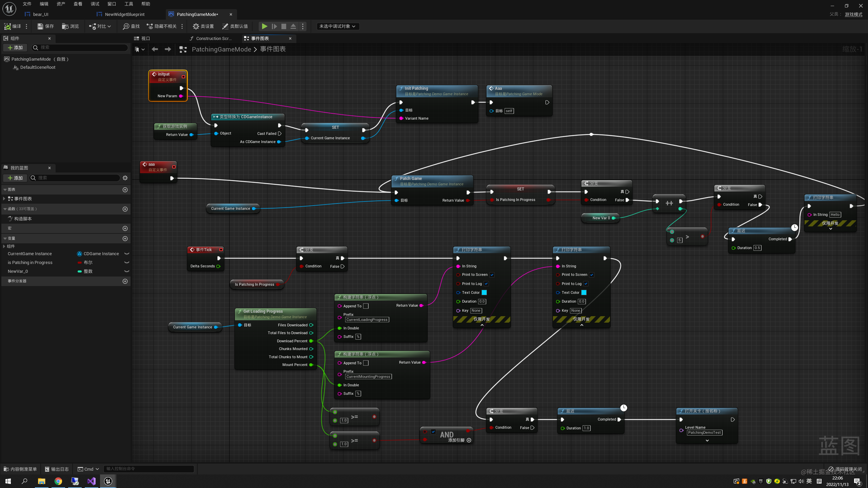
Task: Click the Output Log button
Action: (x=57, y=469)
